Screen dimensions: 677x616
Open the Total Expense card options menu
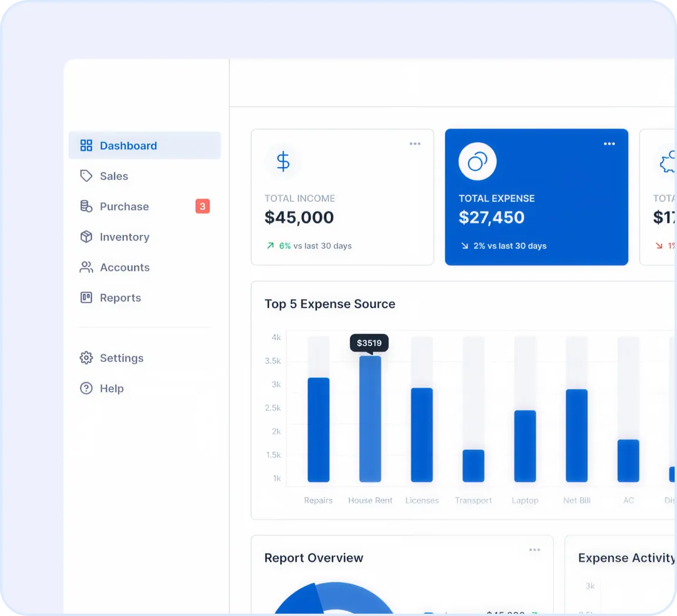[x=609, y=144]
